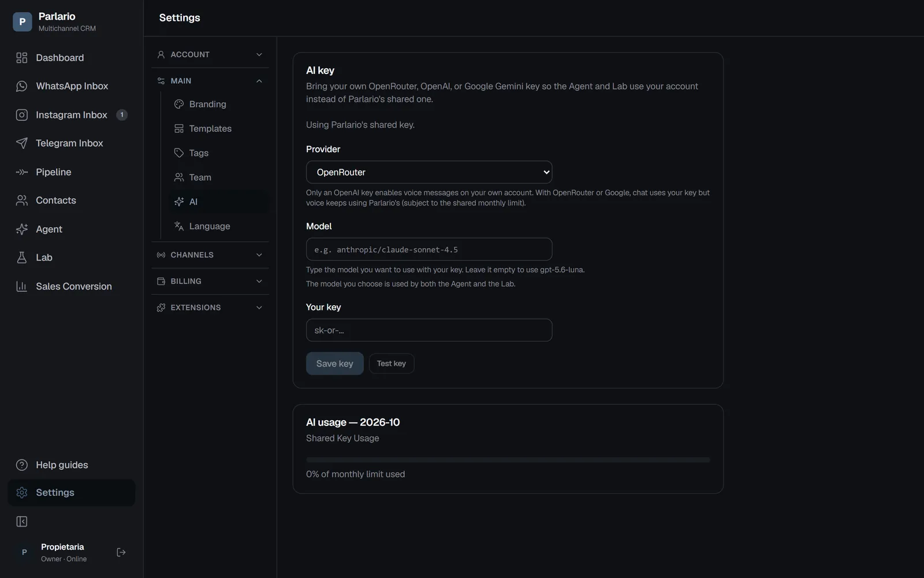Open the Provider dropdown showing OpenRouter

coord(429,172)
